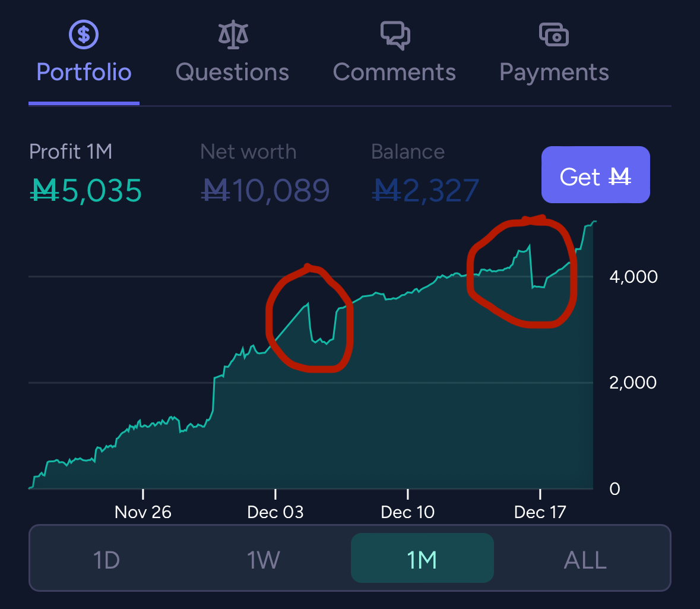Show the Balance M2,327 graph
The width and height of the screenshot is (700, 609).
click(x=425, y=191)
